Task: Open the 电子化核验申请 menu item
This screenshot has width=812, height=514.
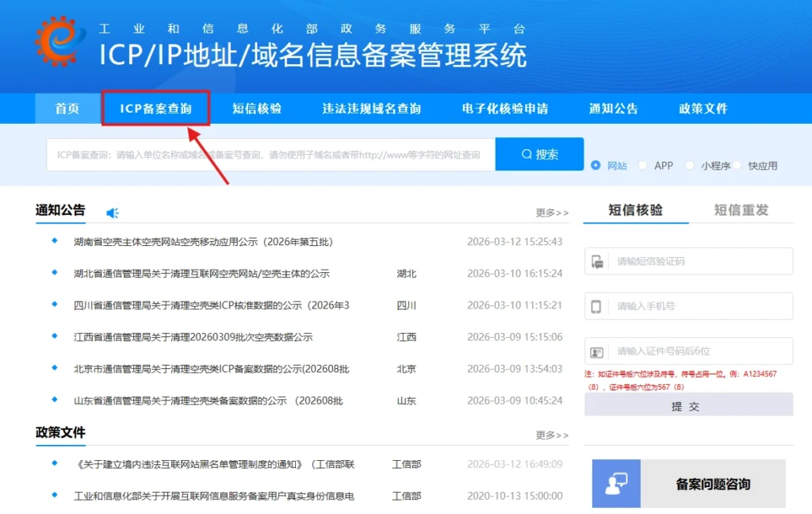Action: [x=505, y=108]
